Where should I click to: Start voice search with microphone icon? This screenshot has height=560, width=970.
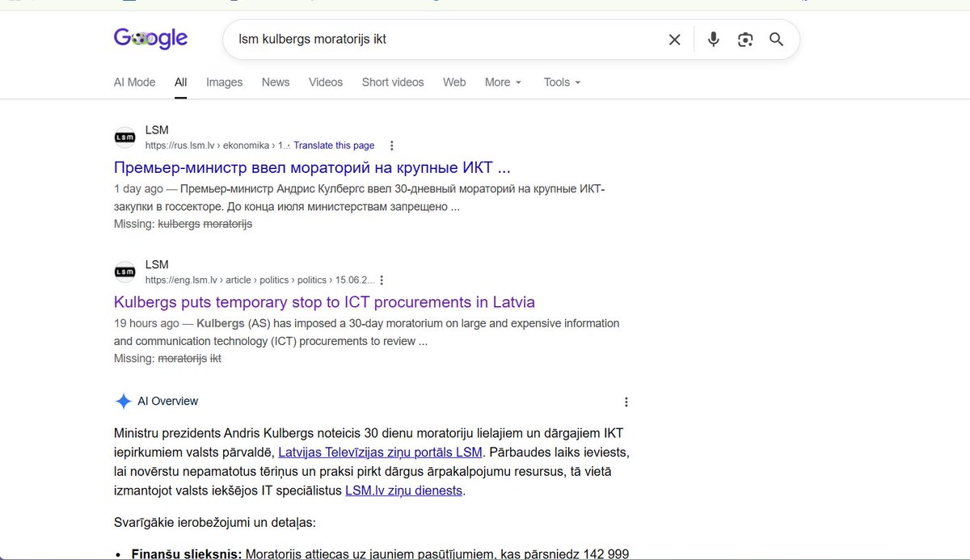(x=713, y=40)
